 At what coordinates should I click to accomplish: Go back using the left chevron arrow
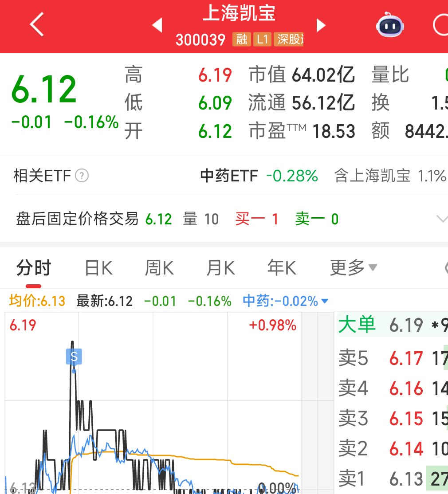pyautogui.click(x=37, y=24)
